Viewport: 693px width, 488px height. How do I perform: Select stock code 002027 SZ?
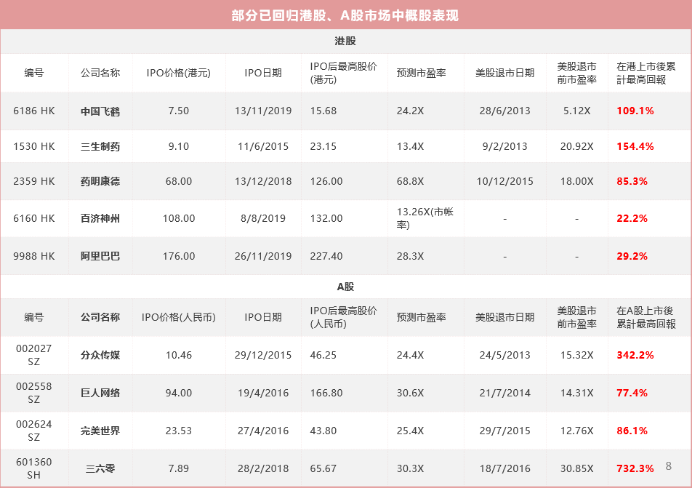pos(34,355)
